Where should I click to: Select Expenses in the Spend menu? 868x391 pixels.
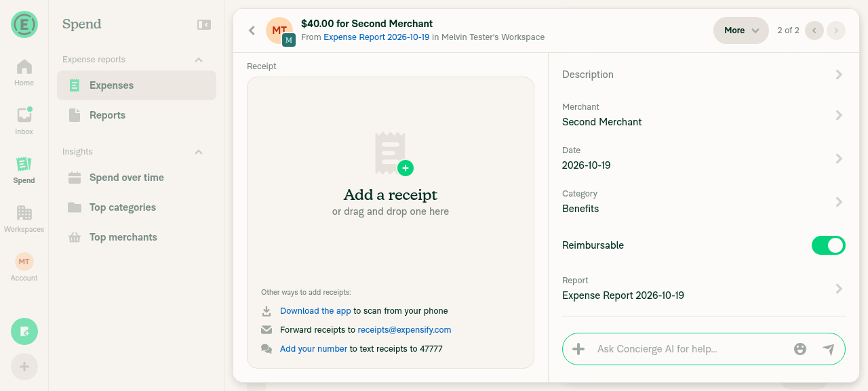pos(136,85)
